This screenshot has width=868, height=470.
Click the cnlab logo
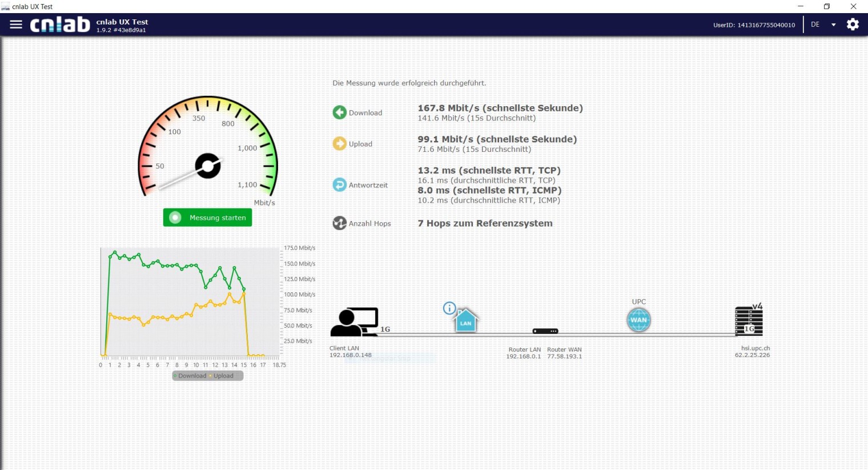(x=60, y=25)
